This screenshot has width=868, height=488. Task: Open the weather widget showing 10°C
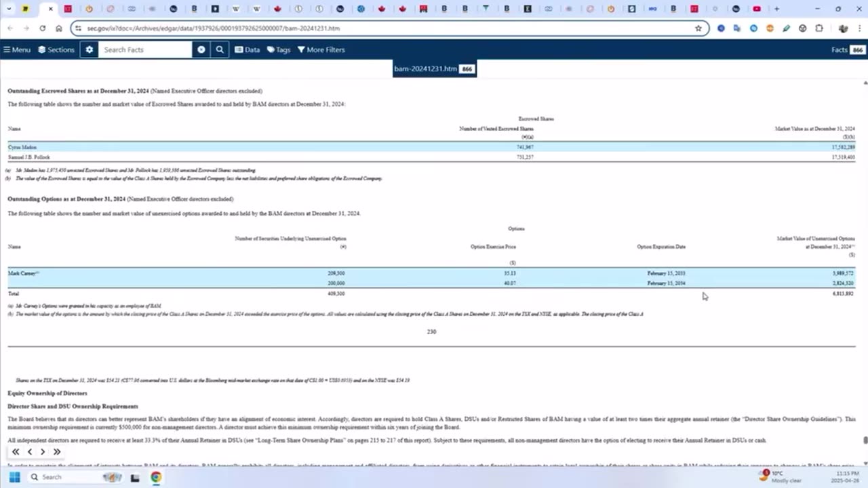pyautogui.click(x=781, y=476)
